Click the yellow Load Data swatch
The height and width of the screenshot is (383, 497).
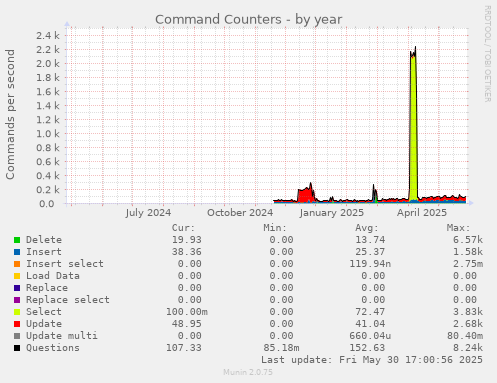[17, 276]
